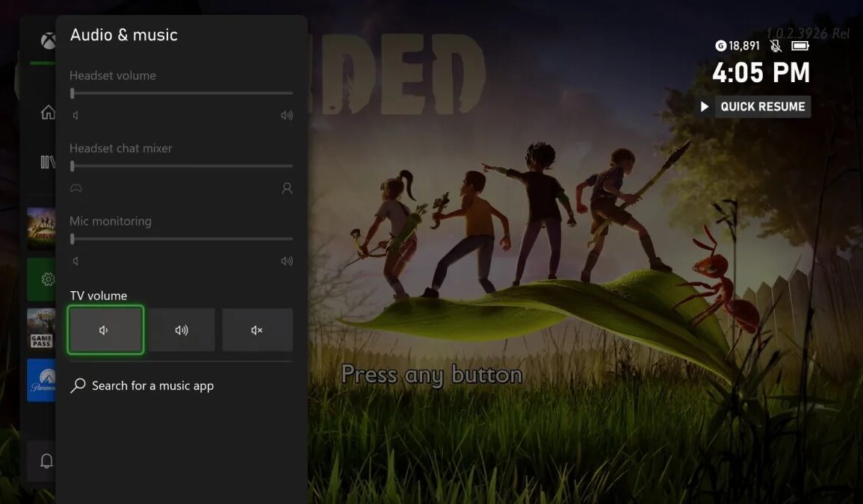Launch the Grounded game tile

tap(41, 228)
